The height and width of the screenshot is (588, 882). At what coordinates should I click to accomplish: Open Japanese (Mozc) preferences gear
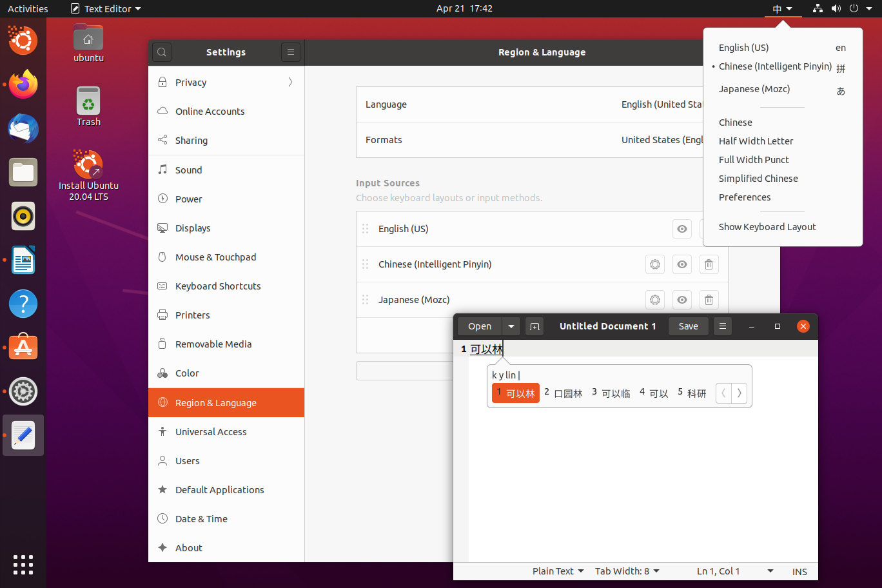coord(655,300)
